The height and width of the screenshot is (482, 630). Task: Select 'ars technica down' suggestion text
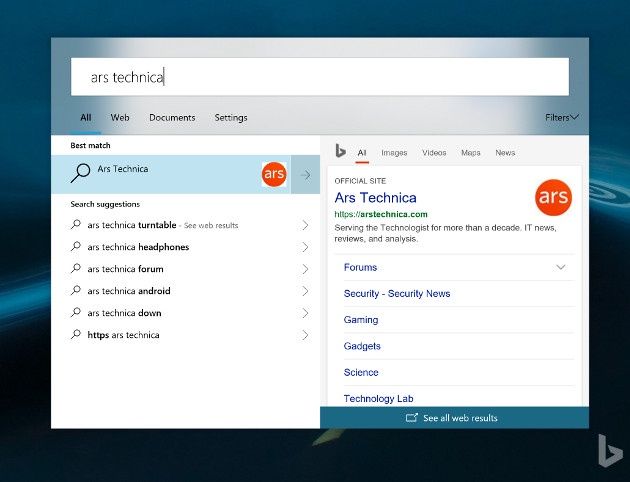(x=124, y=313)
